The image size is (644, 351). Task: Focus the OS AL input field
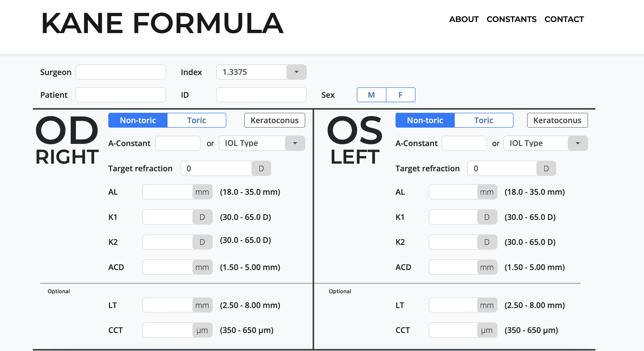tap(453, 192)
